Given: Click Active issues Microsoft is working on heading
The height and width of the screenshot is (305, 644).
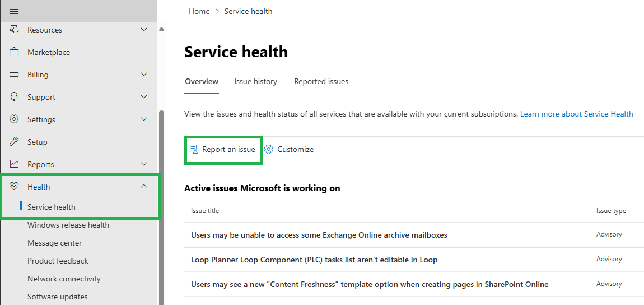Looking at the screenshot, I should 262,188.
